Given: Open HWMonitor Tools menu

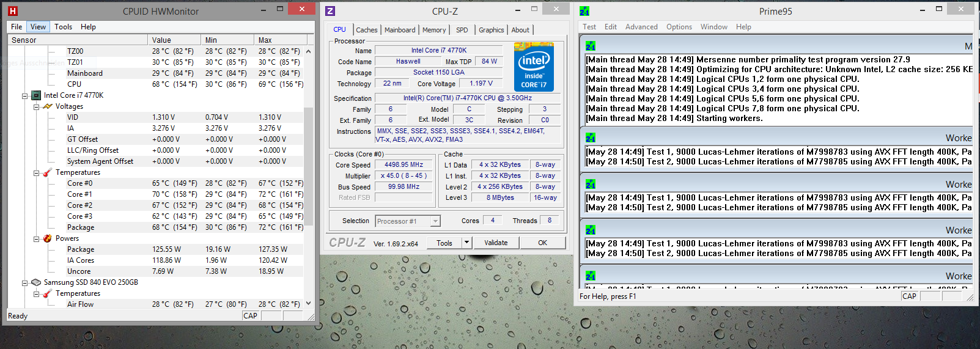Looking at the screenshot, I should [x=63, y=27].
